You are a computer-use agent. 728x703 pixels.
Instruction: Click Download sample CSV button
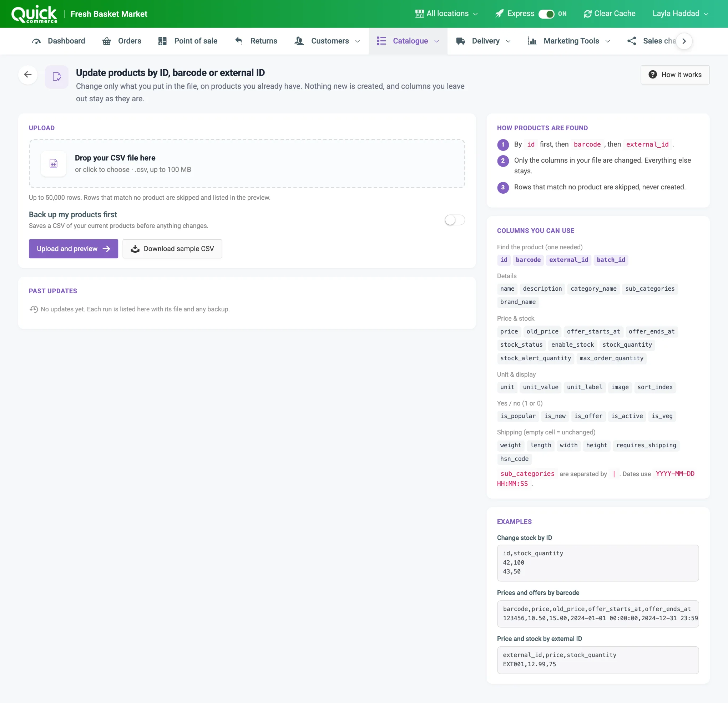[x=172, y=249]
